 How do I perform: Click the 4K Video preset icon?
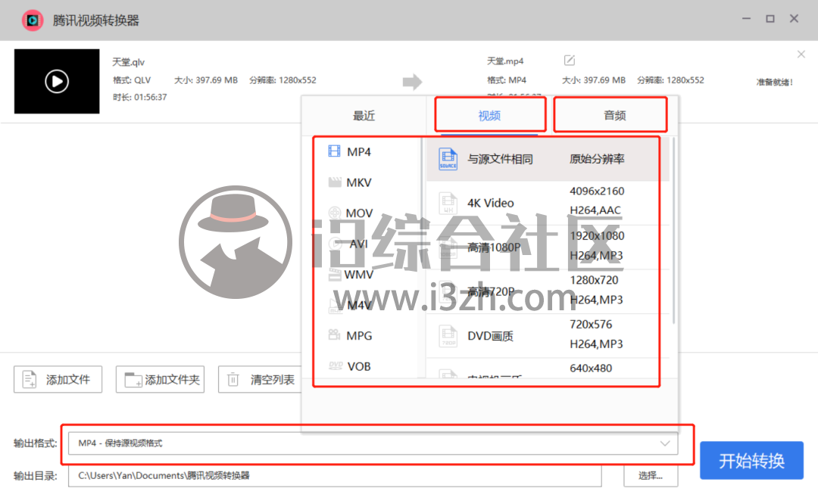[x=448, y=204]
